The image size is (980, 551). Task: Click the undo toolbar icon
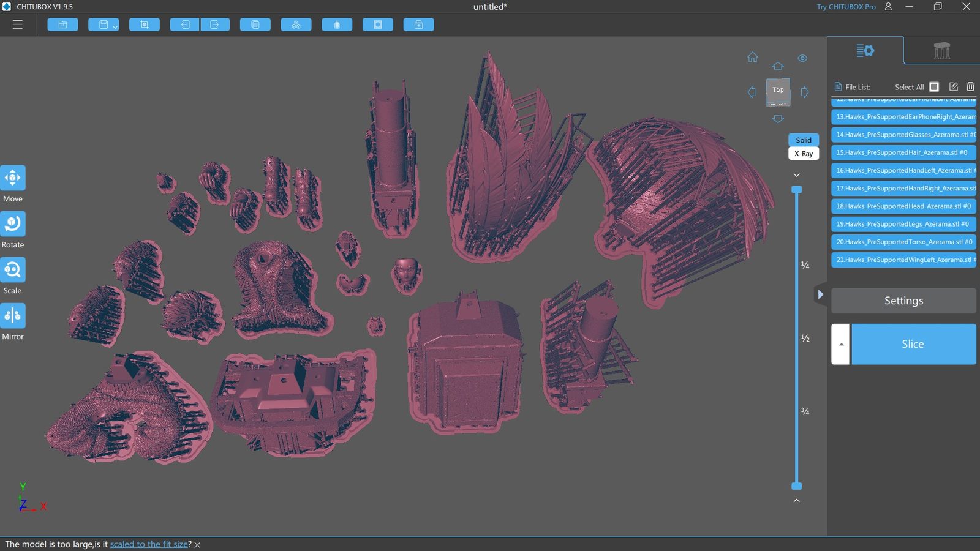tap(185, 24)
